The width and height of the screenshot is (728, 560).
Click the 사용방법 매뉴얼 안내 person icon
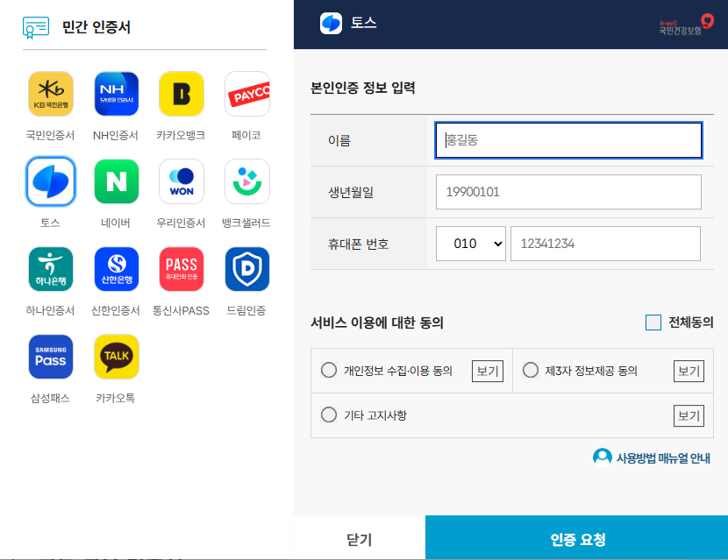coord(603,457)
